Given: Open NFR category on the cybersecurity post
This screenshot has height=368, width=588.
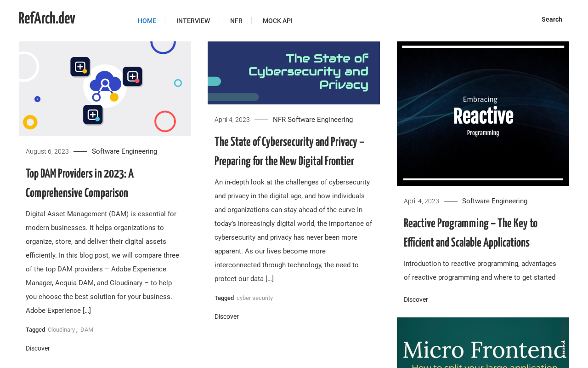Looking at the screenshot, I should (x=279, y=120).
